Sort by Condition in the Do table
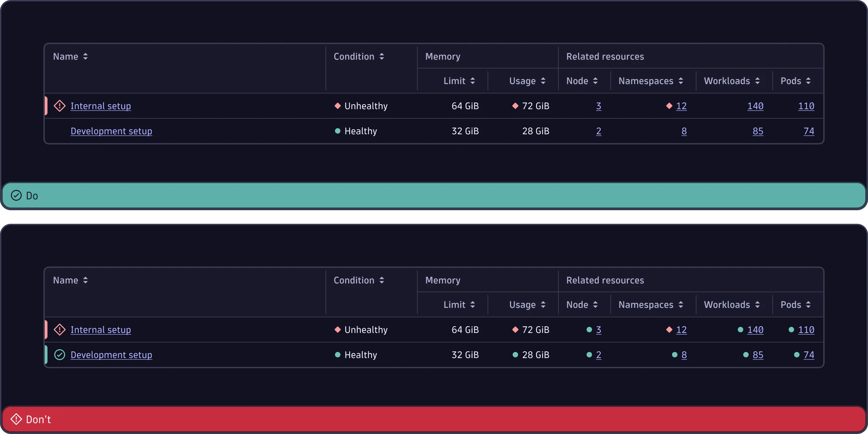 point(382,56)
